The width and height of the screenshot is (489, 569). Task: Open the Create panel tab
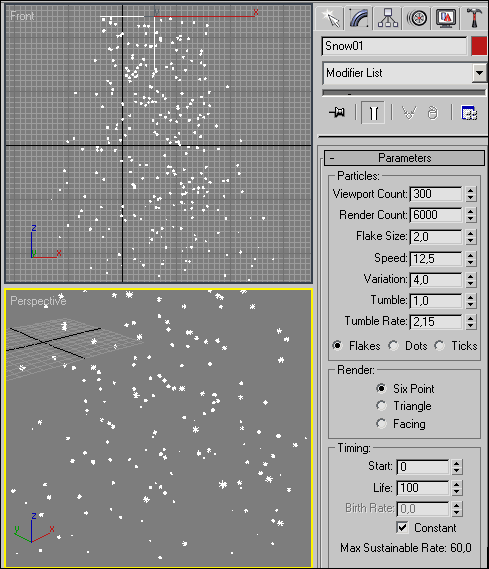(330, 18)
